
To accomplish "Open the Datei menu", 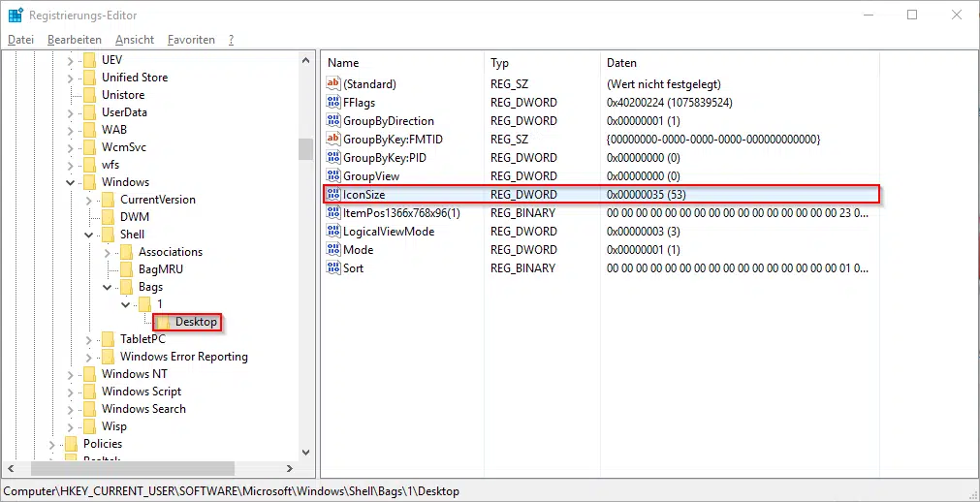I will click(x=20, y=40).
